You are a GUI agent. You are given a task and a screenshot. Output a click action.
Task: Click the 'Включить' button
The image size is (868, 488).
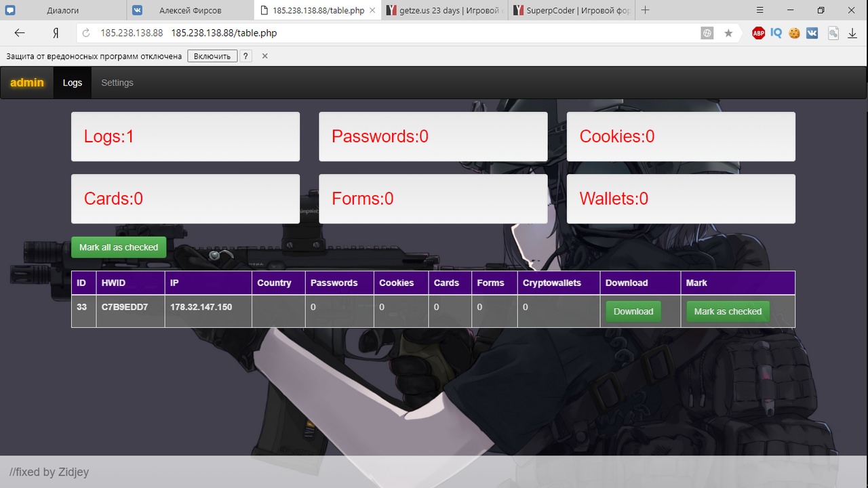pos(212,56)
